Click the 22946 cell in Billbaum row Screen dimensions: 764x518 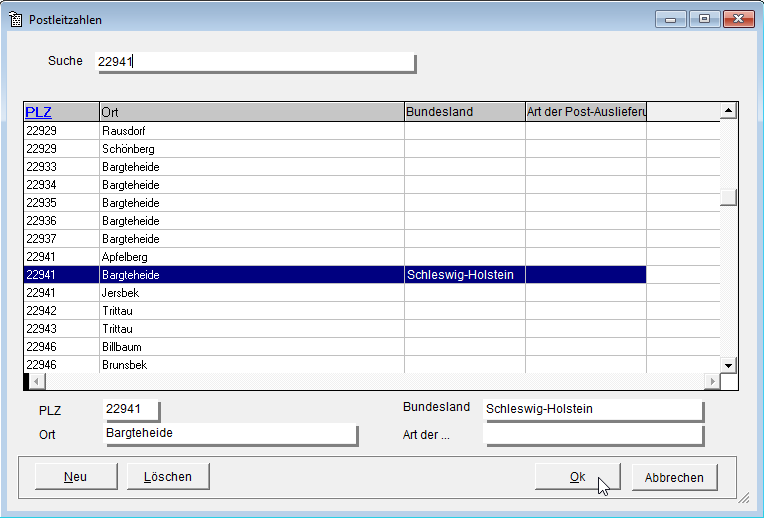pos(61,347)
